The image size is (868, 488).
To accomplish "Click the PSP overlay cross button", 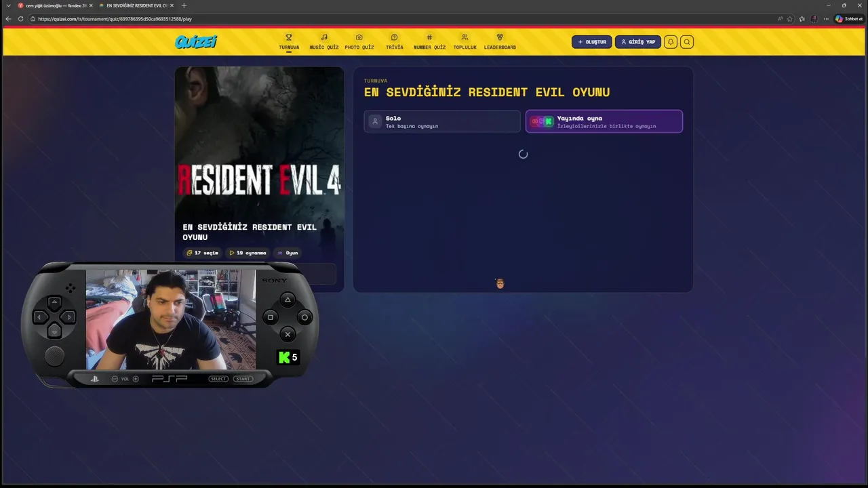I will [x=288, y=334].
